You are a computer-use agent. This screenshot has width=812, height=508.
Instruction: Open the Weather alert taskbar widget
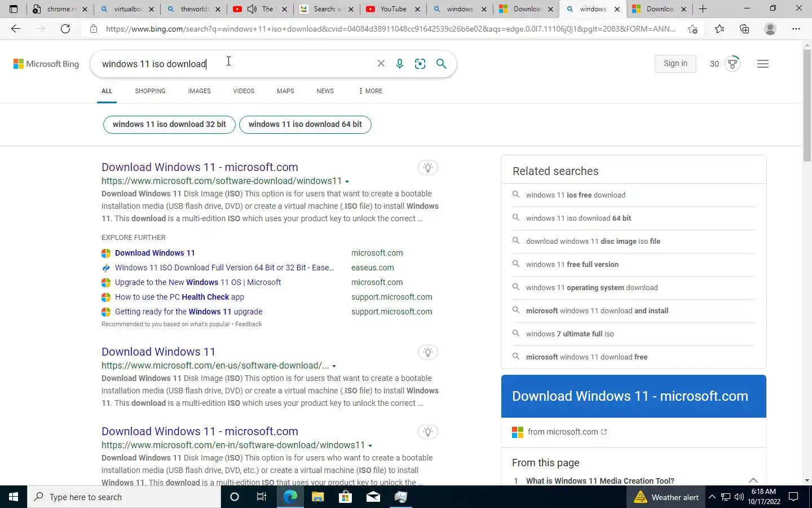(x=667, y=497)
